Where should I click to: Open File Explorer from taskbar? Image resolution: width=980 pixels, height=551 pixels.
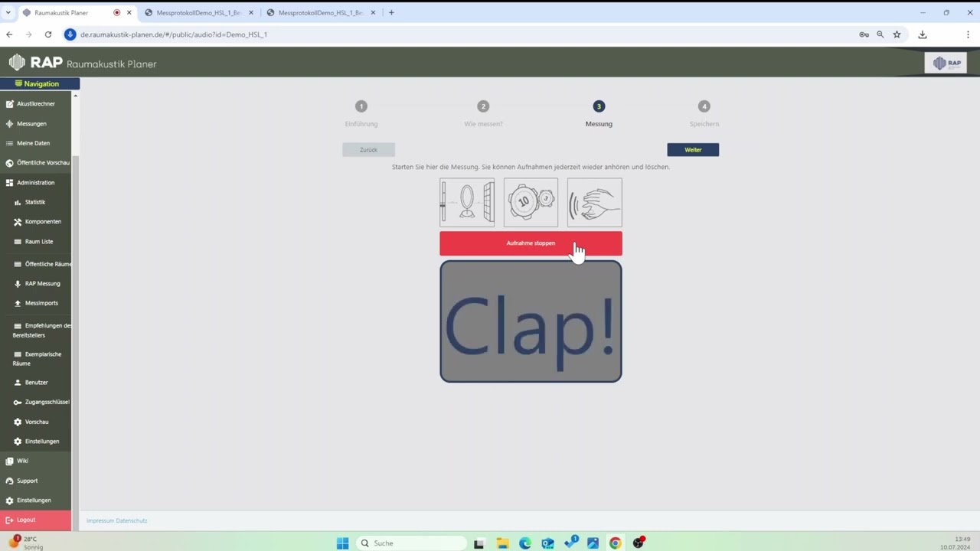point(502,543)
